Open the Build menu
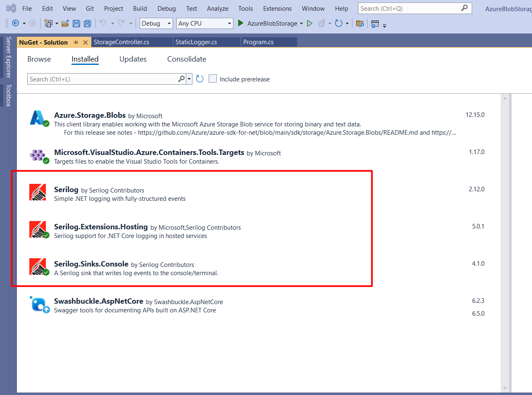The height and width of the screenshot is (395, 532). [x=140, y=8]
